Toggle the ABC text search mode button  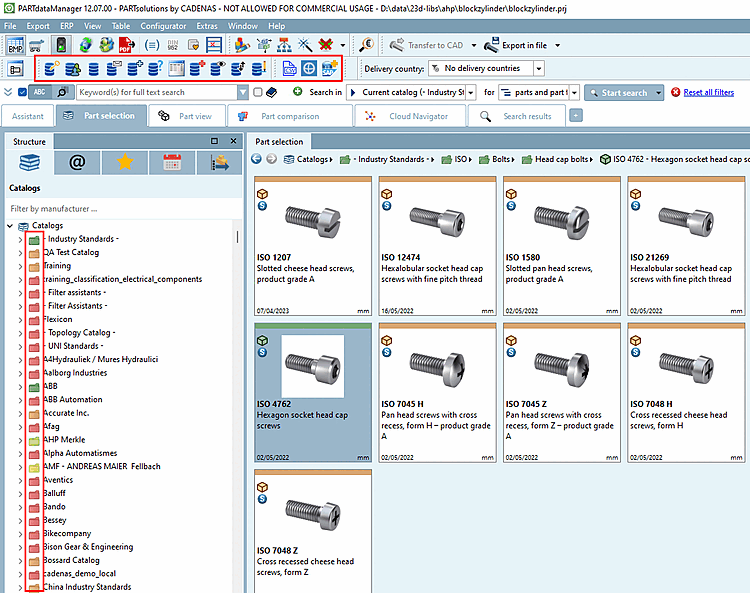pyautogui.click(x=39, y=92)
